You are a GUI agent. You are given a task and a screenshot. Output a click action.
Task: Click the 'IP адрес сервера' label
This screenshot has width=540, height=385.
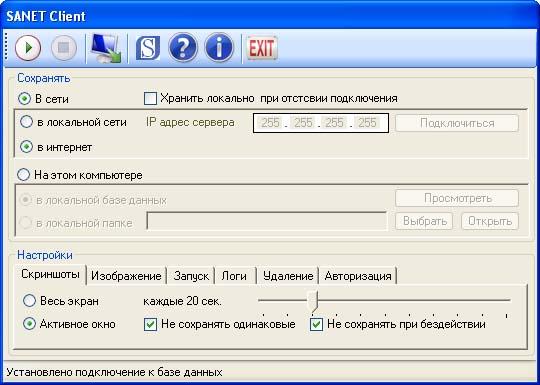point(190,122)
